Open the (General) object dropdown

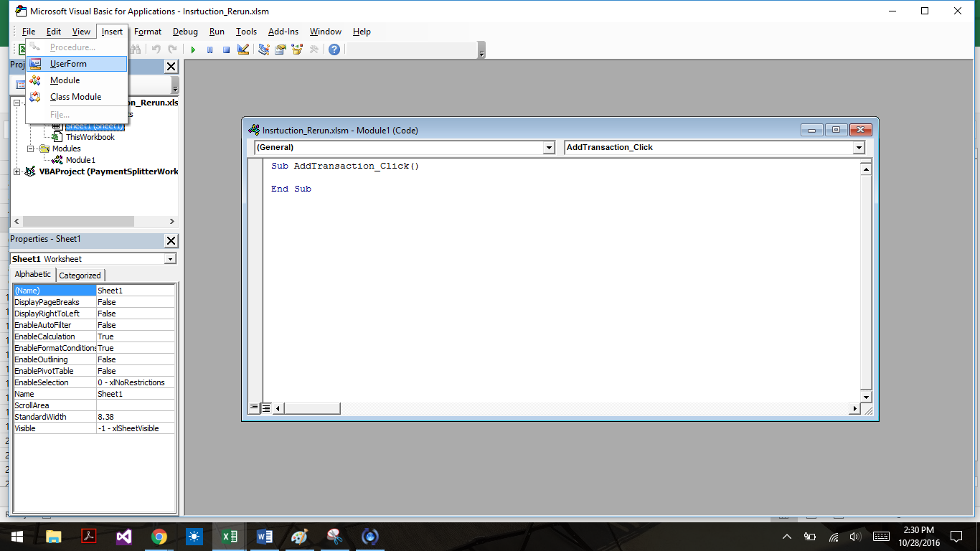click(x=549, y=147)
